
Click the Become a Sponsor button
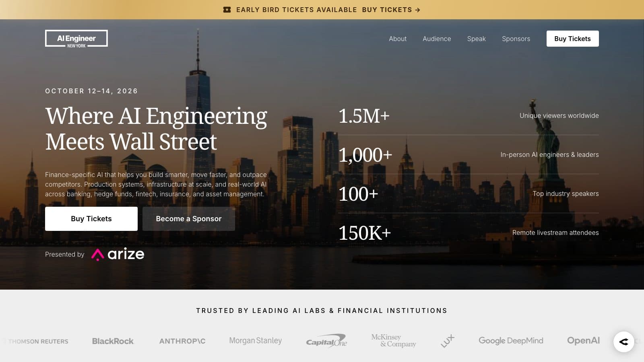[189, 219]
